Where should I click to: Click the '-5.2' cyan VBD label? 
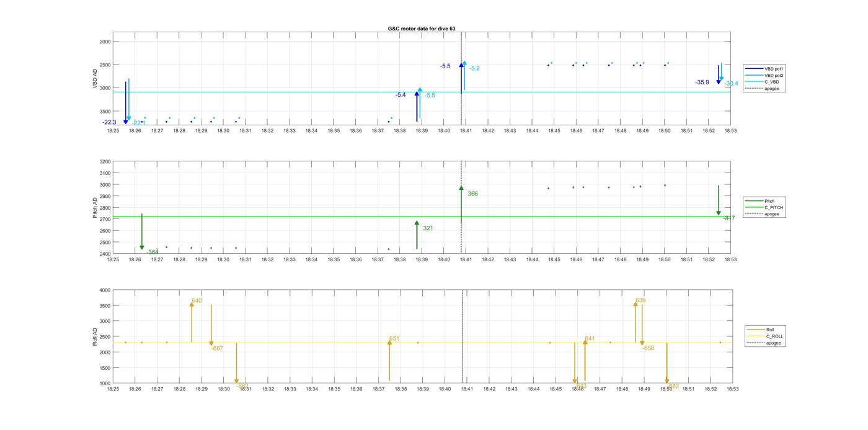coord(474,69)
